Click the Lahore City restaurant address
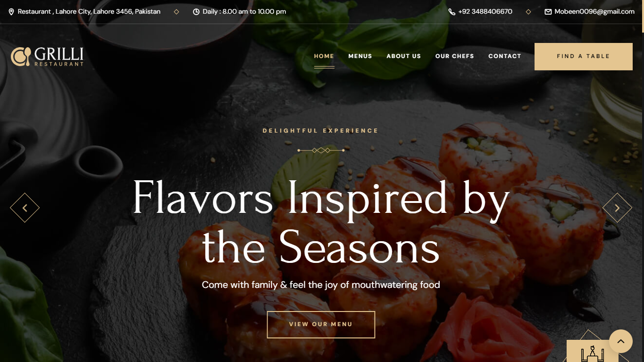The width and height of the screenshot is (644, 362). (89, 12)
